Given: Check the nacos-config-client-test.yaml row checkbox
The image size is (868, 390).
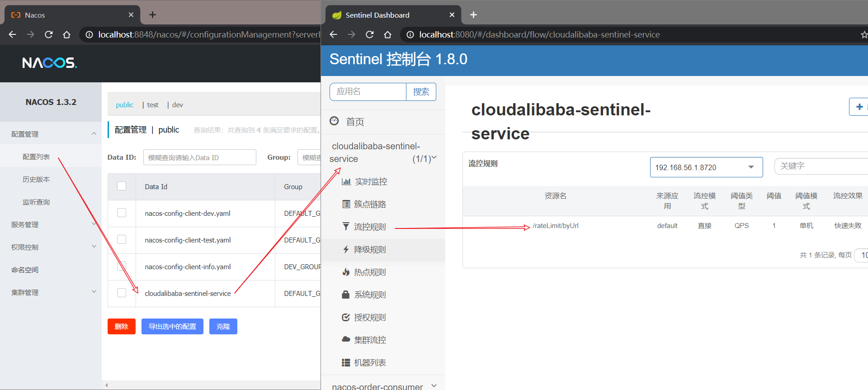Looking at the screenshot, I should coord(122,239).
